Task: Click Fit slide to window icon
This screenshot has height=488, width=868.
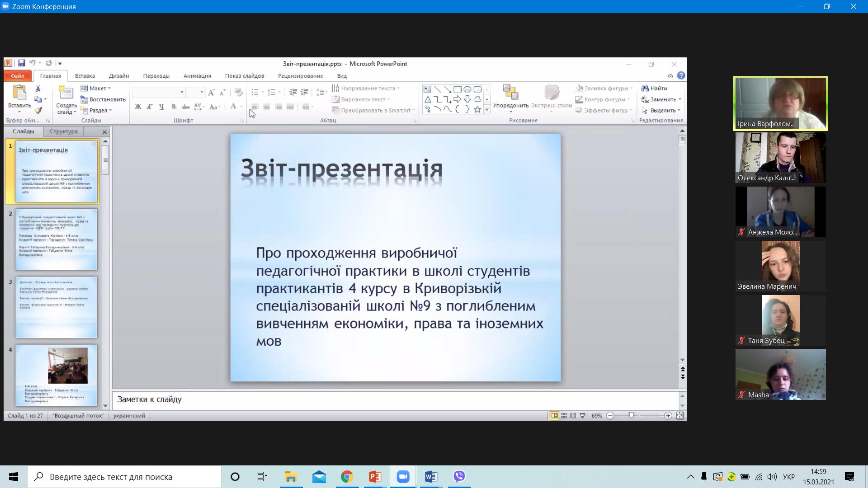Action: [680, 416]
